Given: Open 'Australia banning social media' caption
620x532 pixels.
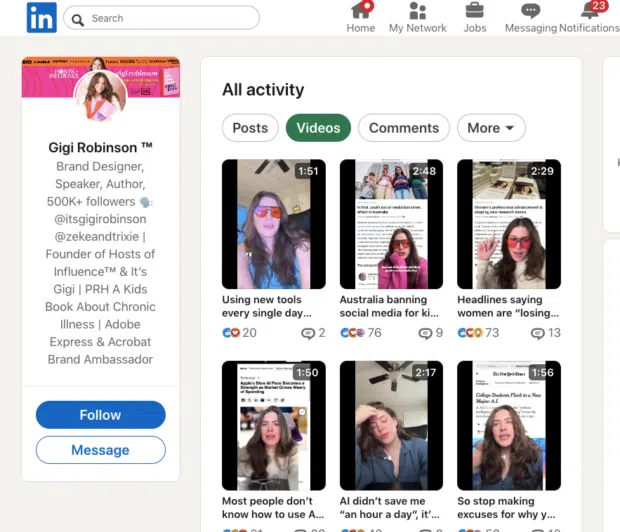Looking at the screenshot, I should pyautogui.click(x=389, y=306).
